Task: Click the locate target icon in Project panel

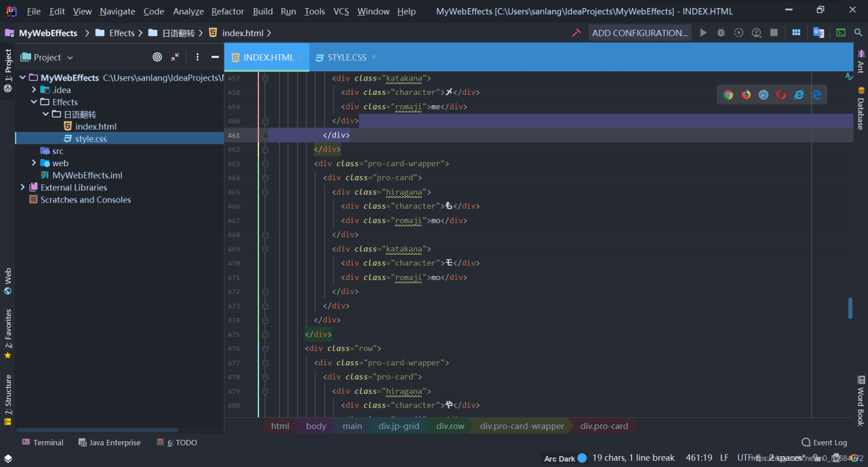Action: tap(157, 58)
